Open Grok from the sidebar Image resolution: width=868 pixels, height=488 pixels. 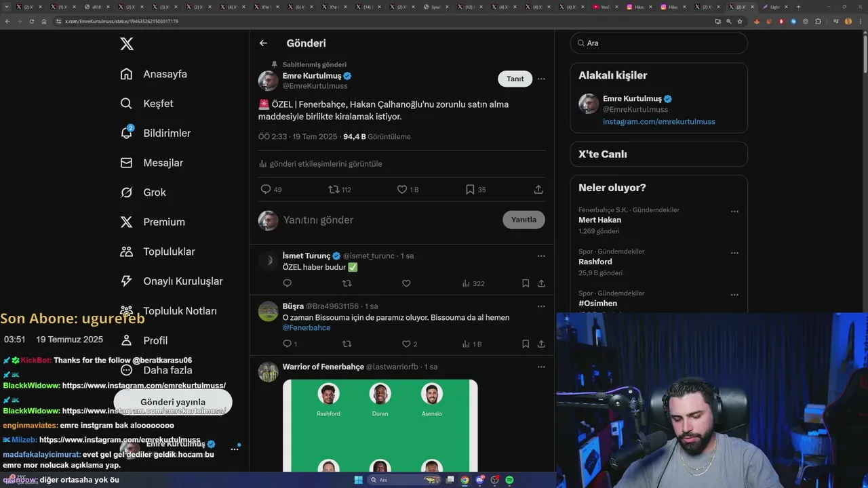pyautogui.click(x=142, y=192)
